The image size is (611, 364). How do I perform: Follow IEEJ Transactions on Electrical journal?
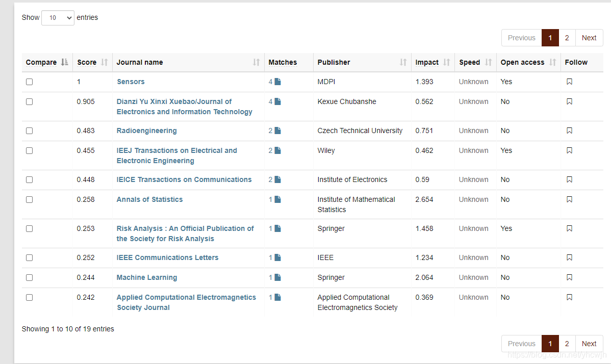point(569,151)
